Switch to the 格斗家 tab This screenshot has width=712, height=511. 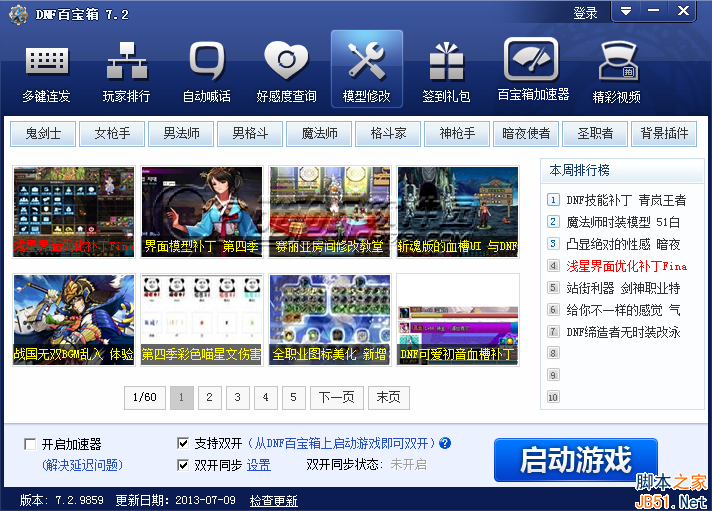(388, 134)
